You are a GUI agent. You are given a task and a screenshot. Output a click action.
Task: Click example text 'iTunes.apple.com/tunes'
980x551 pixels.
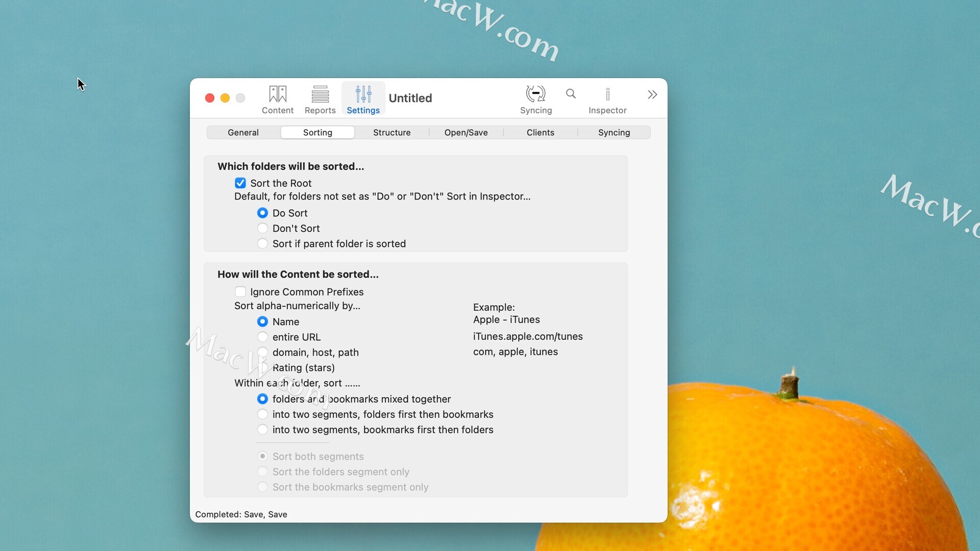click(528, 336)
